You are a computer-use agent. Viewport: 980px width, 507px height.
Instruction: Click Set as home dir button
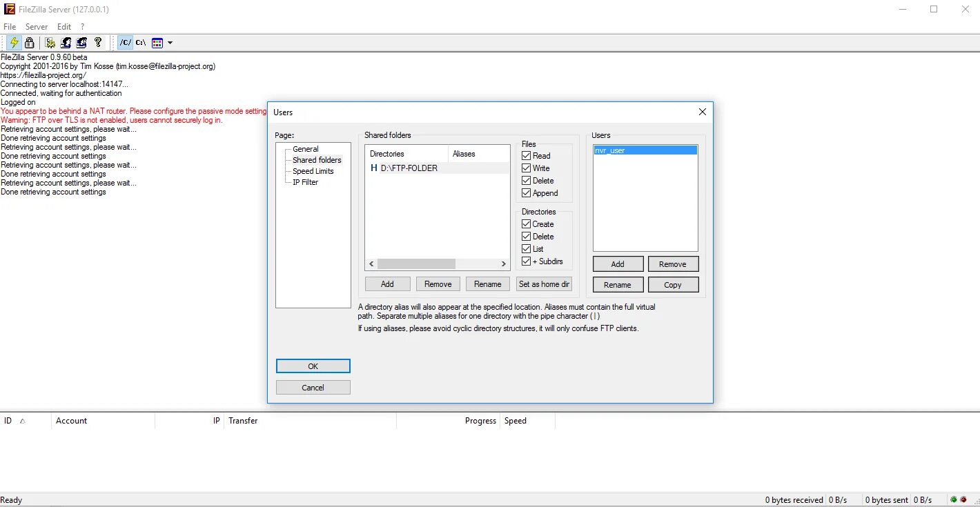point(545,284)
